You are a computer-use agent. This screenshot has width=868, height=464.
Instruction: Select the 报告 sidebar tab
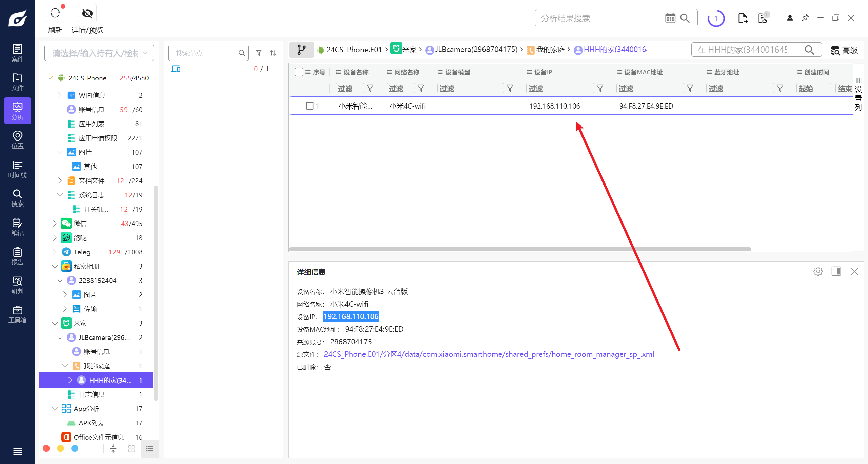click(x=17, y=256)
